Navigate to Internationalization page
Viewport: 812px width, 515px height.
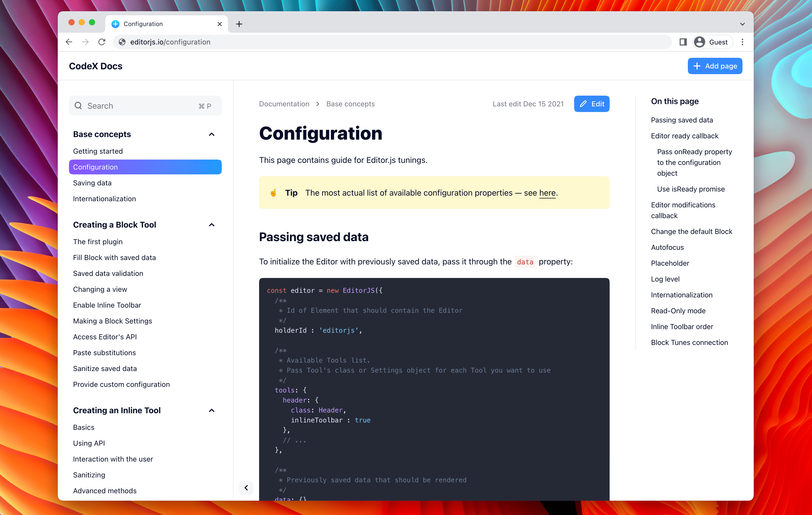pos(104,198)
